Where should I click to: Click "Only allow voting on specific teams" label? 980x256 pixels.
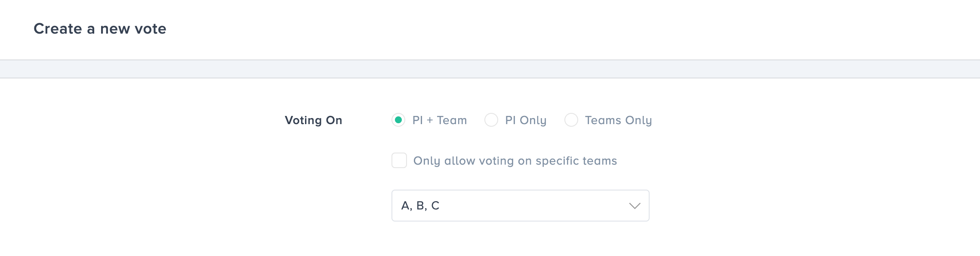pyautogui.click(x=515, y=161)
